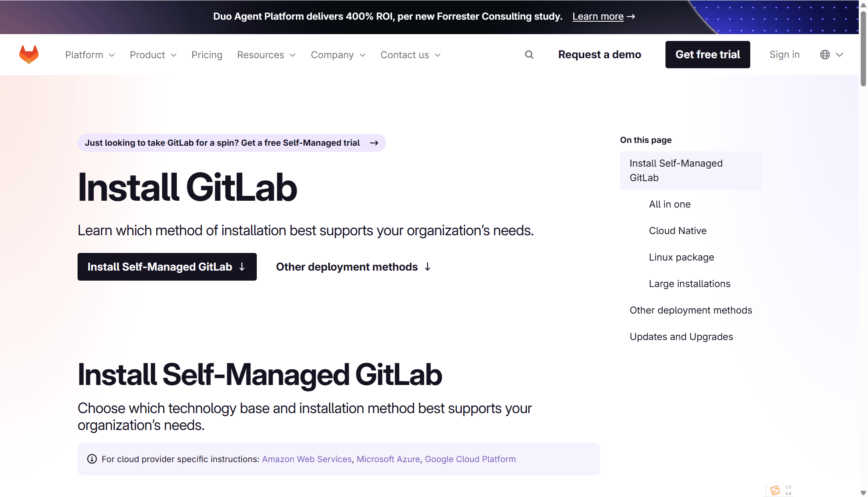Open the site search magnifier icon
868x497 pixels.
[x=529, y=55]
